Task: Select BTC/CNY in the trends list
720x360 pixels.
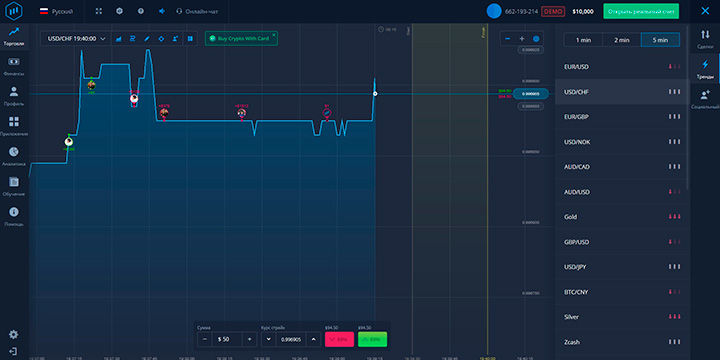Action: coord(622,292)
